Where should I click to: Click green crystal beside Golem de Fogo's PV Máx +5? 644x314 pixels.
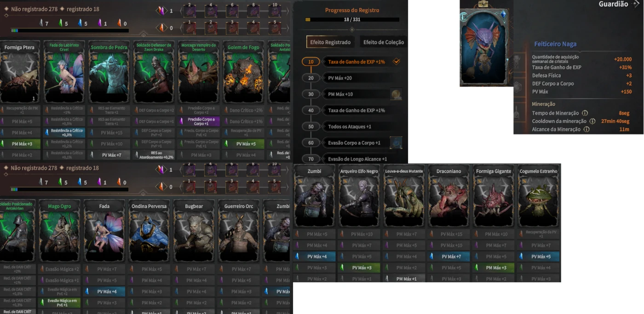(x=226, y=144)
